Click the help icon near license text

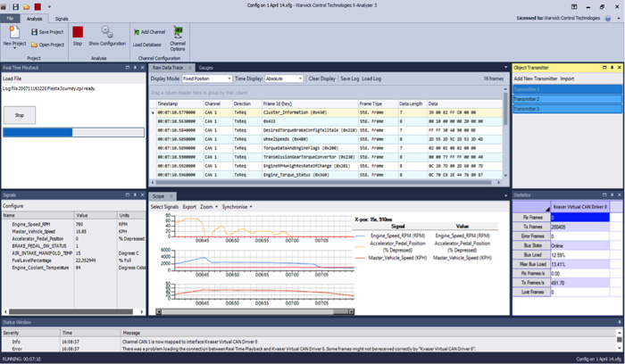coord(608,19)
